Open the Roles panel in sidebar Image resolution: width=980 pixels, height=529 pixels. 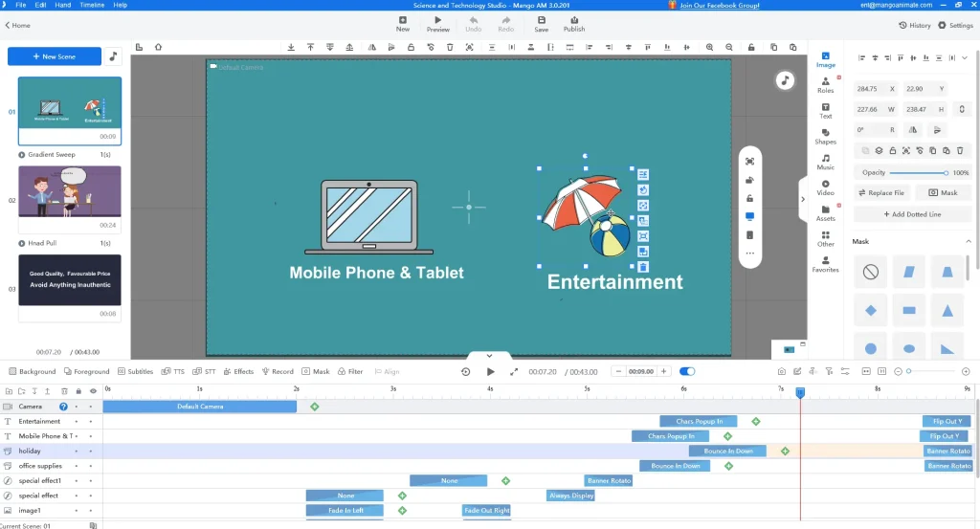(x=825, y=85)
